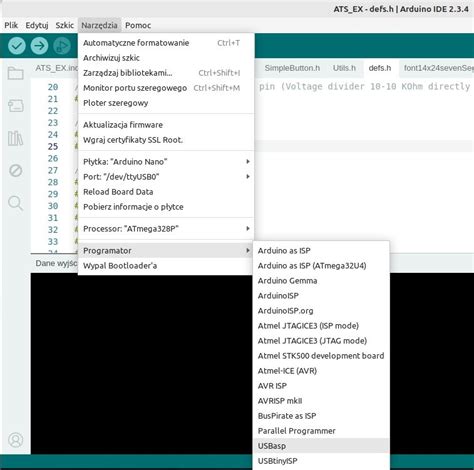
Task: Open the Boards Manager sidebar icon
Action: pos(16,106)
